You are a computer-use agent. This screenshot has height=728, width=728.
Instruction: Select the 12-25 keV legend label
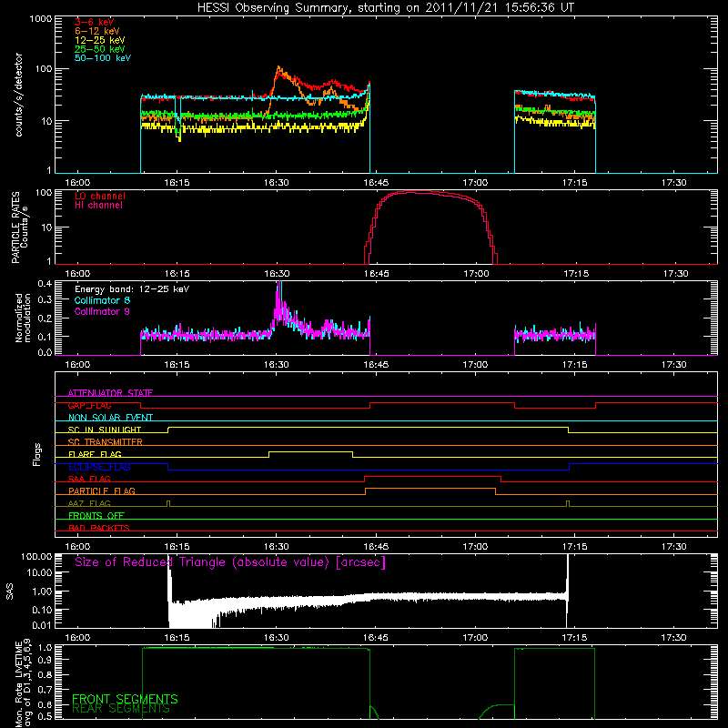pyautogui.click(x=100, y=40)
